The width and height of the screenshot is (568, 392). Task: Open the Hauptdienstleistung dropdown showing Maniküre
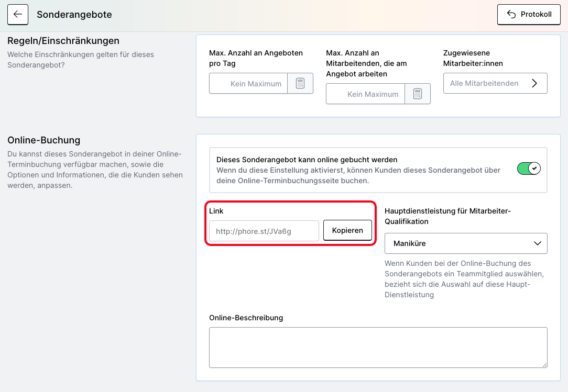[x=465, y=243]
